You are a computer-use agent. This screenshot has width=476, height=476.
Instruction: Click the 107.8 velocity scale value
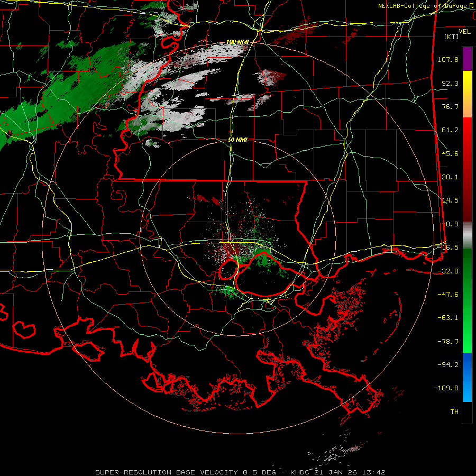click(x=448, y=59)
